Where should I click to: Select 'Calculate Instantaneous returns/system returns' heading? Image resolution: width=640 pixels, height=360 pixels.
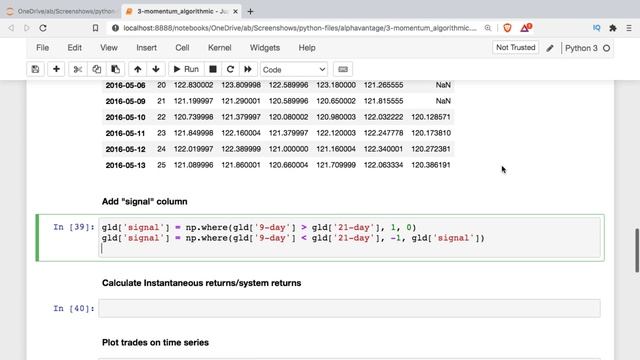pyautogui.click(x=202, y=283)
